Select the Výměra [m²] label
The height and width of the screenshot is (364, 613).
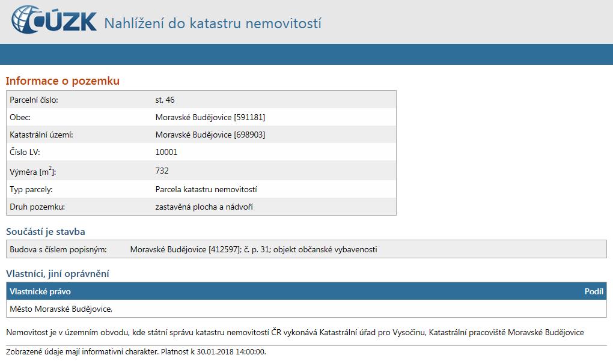tap(33, 171)
